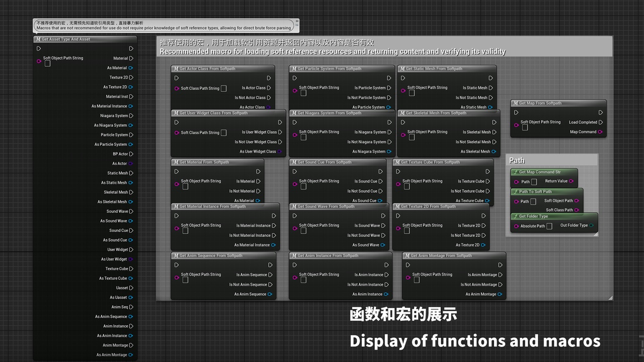644x362 pixels.
Task: Click the Is Actor Class exec pin
Action: point(269,88)
